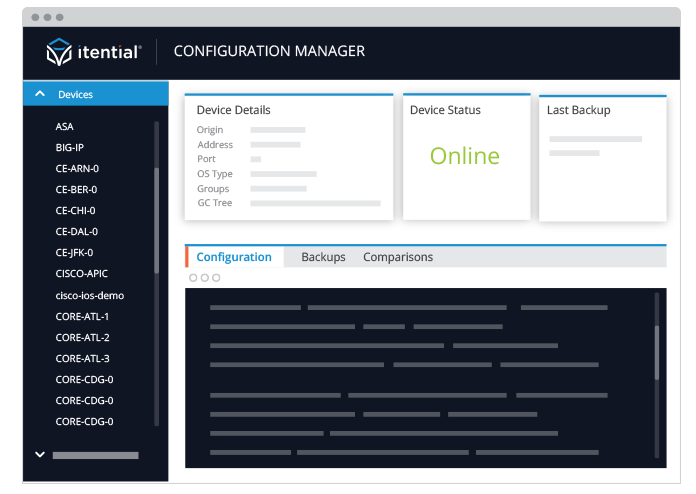
Task: Collapse the Devices section chevron
Action: click(x=40, y=94)
